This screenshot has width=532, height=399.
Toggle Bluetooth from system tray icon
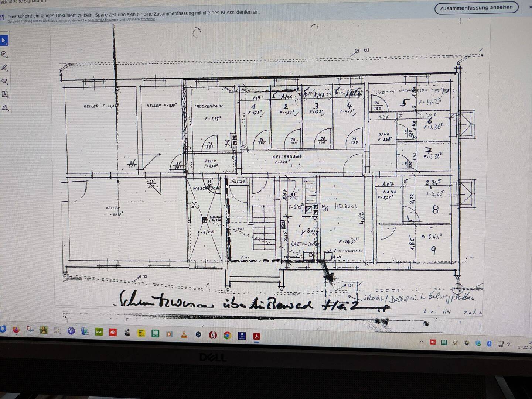489,344
